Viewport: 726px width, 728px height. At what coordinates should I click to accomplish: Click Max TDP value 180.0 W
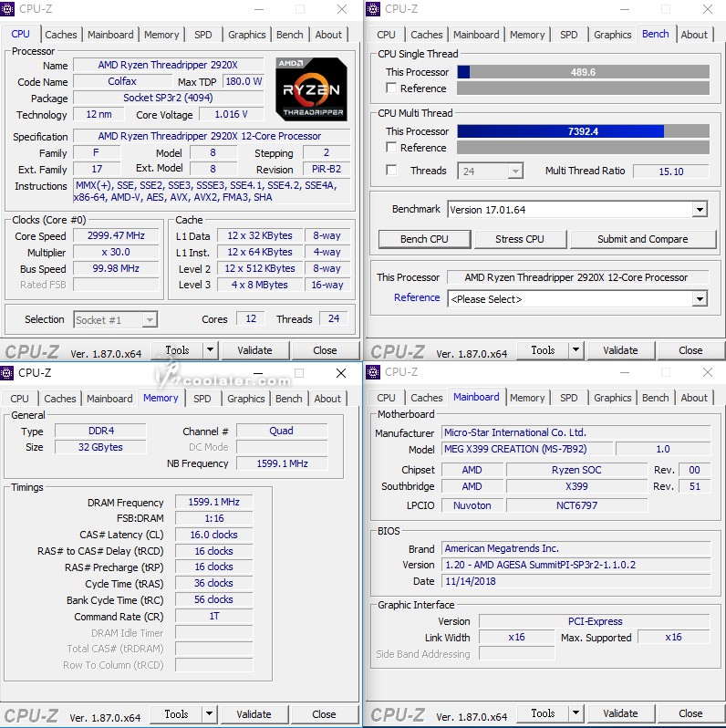click(244, 81)
